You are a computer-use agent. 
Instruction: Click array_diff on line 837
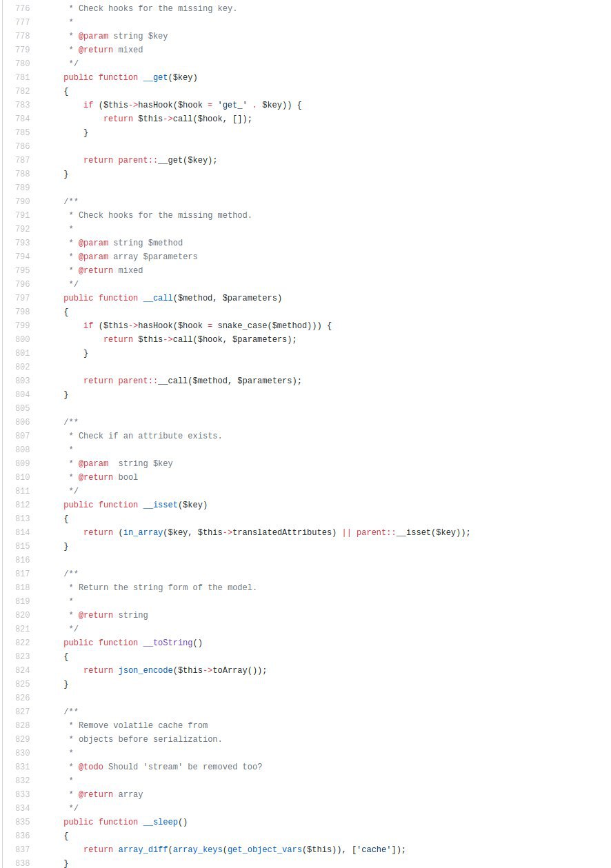pos(143,849)
